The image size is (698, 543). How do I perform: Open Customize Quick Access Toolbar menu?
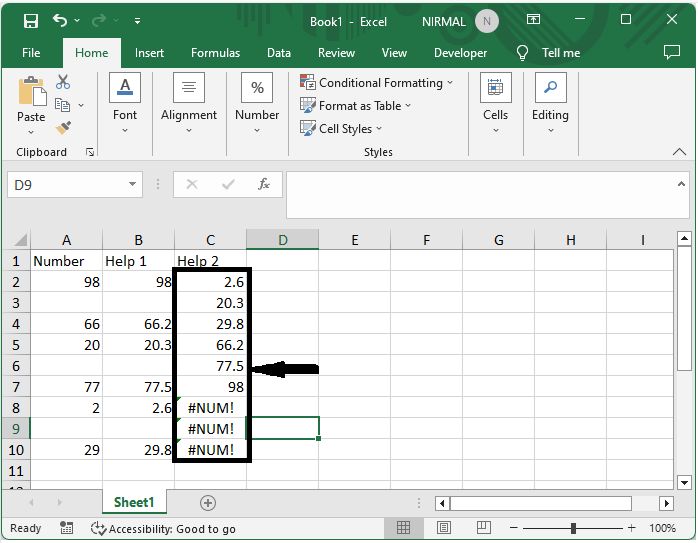coord(138,20)
